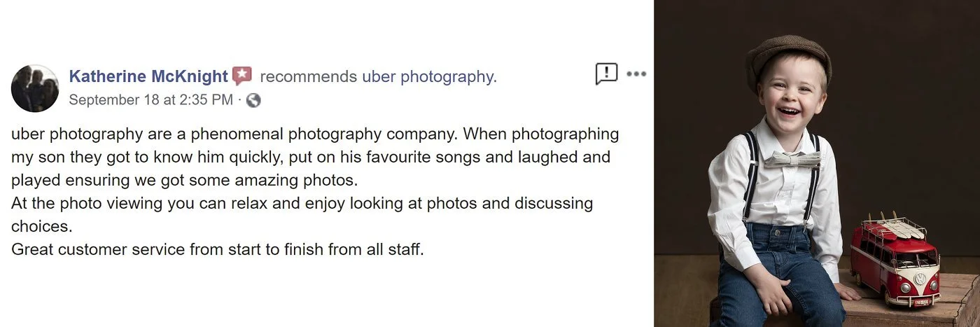Click the review's opening phenomenal photography company line
980x327 pixels.
click(315, 133)
